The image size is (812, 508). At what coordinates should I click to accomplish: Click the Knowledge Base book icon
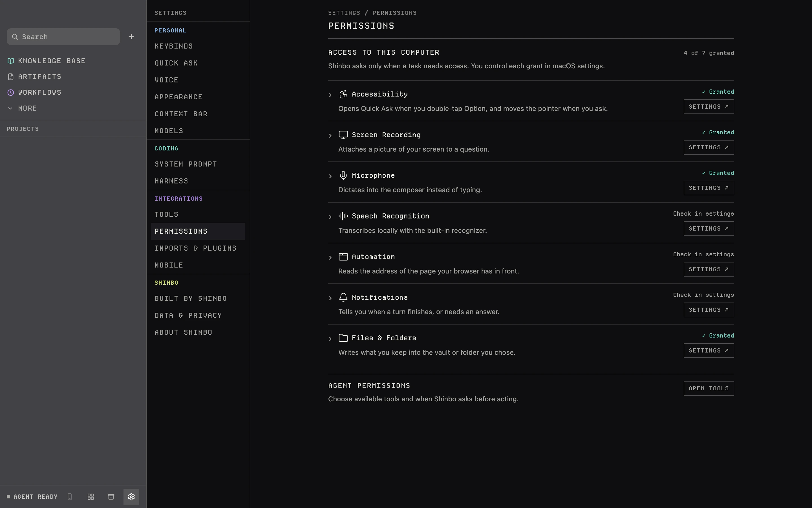coord(11,61)
